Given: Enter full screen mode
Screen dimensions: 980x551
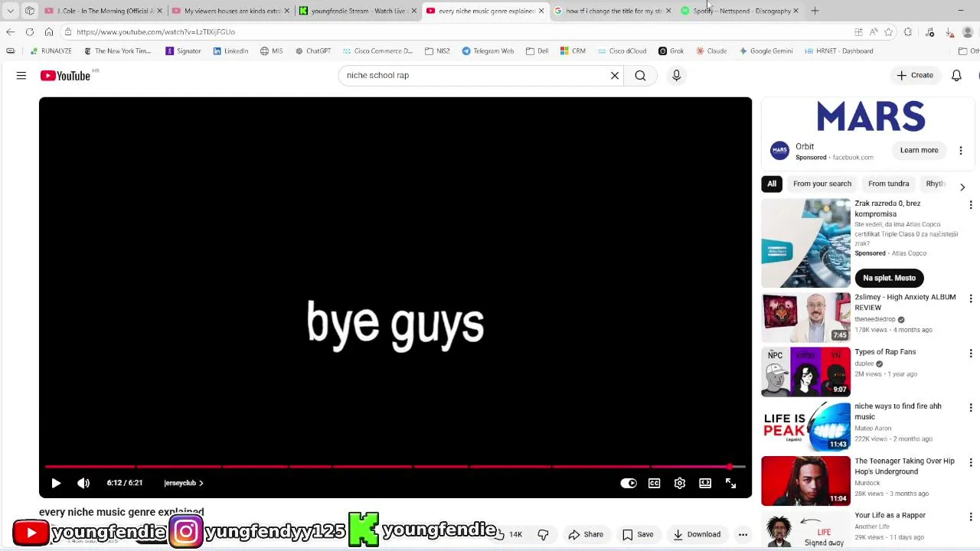Looking at the screenshot, I should tap(730, 483).
